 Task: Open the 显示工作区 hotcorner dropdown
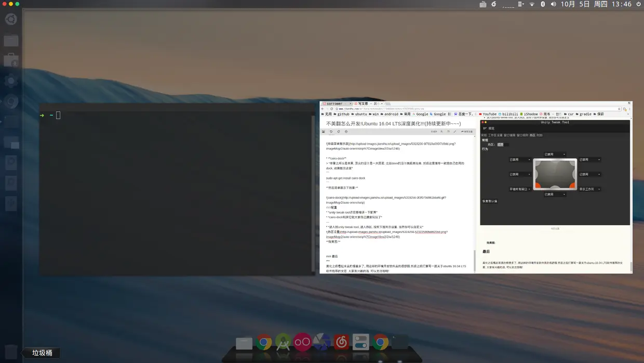[x=590, y=189]
